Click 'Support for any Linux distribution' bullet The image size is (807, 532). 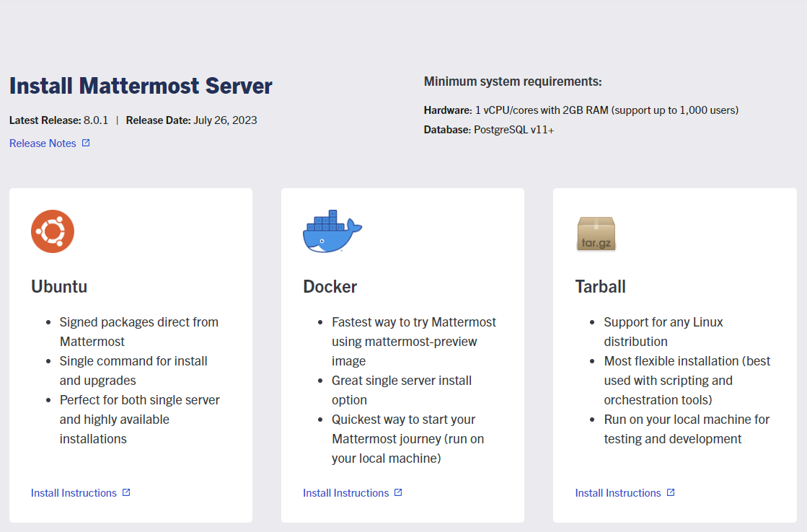tap(663, 332)
